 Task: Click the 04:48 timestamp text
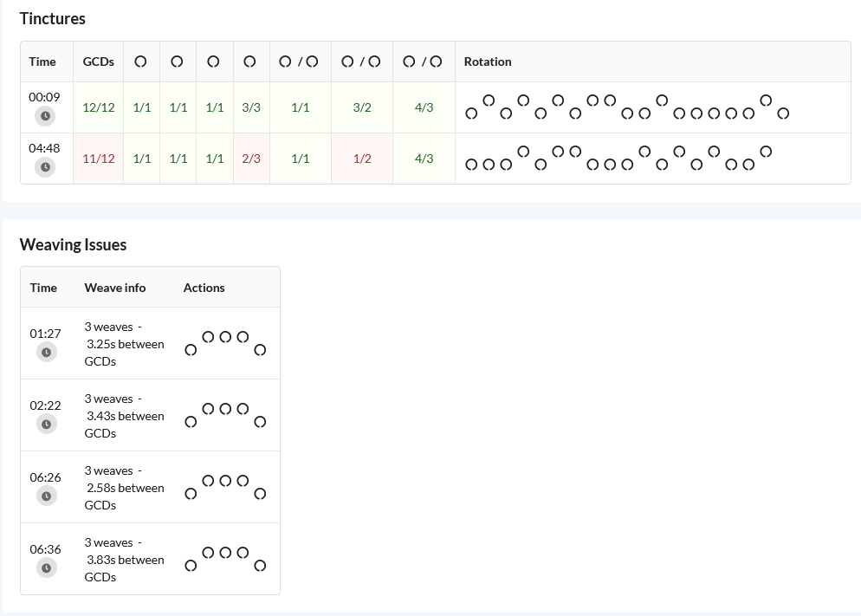point(44,148)
